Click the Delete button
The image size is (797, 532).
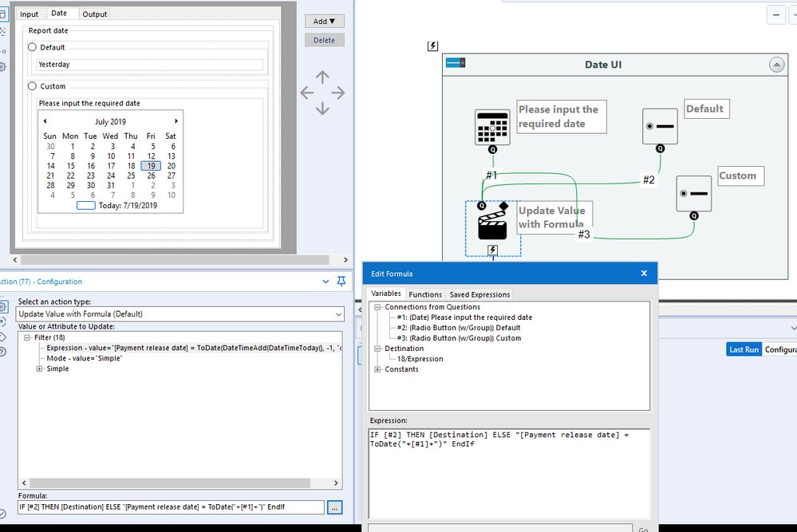point(324,40)
